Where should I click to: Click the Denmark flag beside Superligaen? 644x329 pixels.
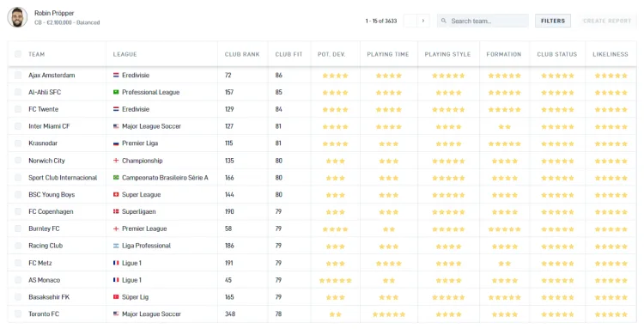116,211
